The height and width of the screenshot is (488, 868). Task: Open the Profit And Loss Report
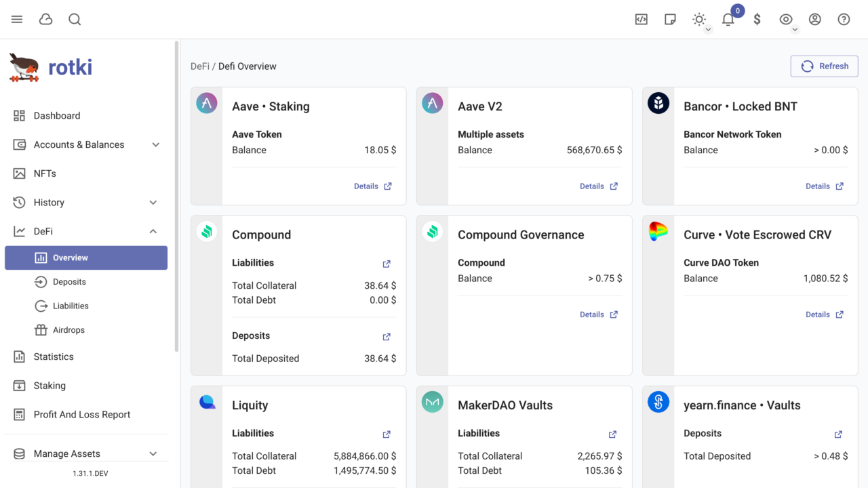(86, 415)
